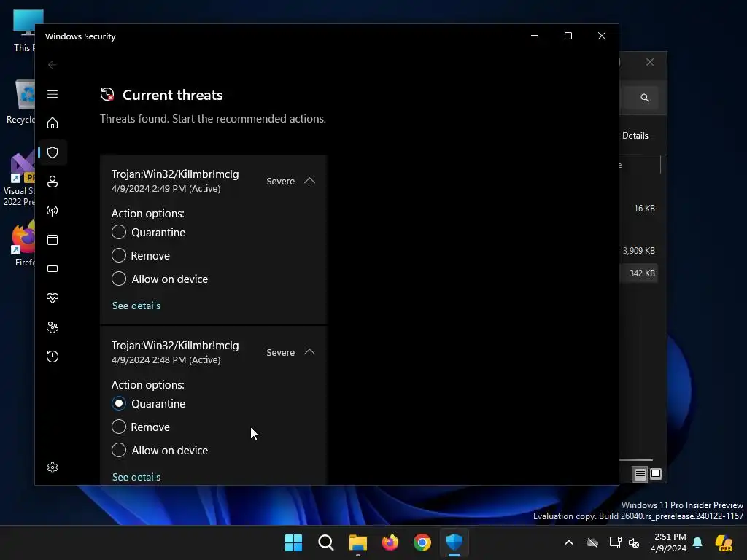Select Allow on device for 2:48 PM threat

pyautogui.click(x=119, y=450)
